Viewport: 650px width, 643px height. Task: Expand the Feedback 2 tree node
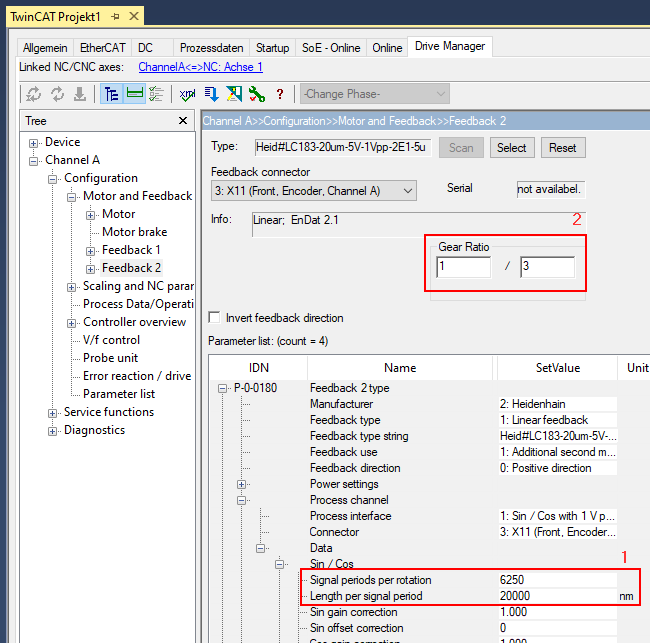(90, 269)
